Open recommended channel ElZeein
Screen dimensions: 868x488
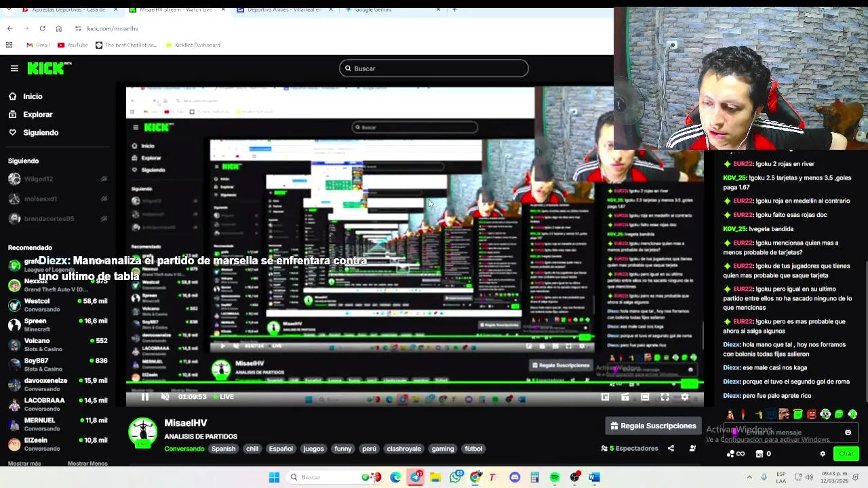(x=58, y=444)
